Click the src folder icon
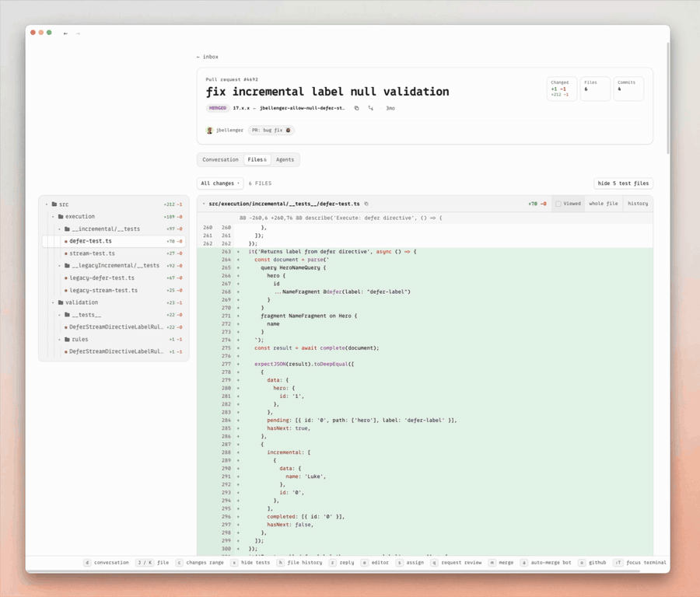This screenshot has width=700, height=597. (54, 204)
